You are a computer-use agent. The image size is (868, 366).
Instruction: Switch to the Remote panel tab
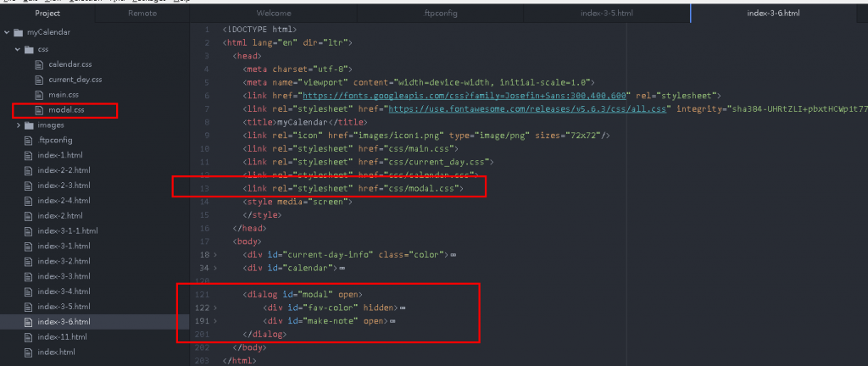(x=142, y=14)
